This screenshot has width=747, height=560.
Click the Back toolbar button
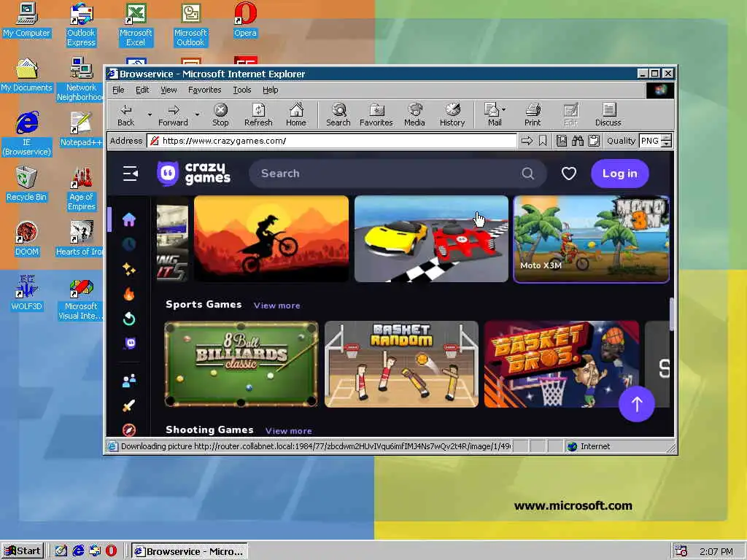[x=125, y=114]
